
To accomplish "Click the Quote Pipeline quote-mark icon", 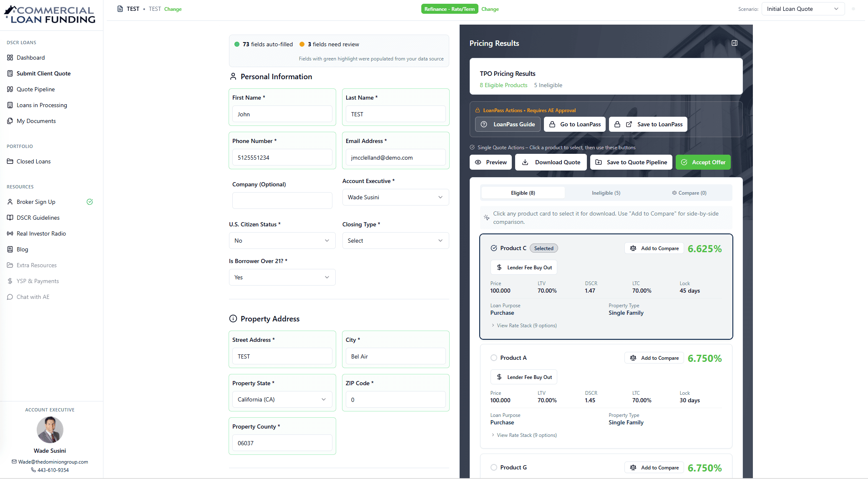I will (10, 89).
